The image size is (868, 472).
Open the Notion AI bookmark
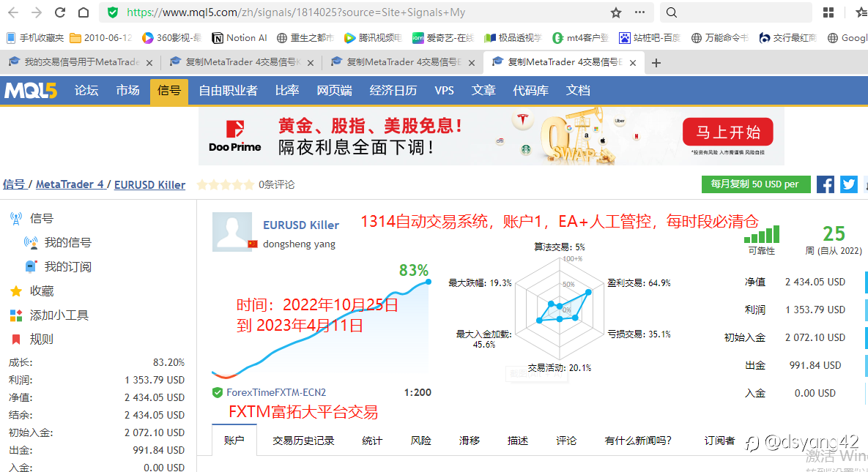240,37
